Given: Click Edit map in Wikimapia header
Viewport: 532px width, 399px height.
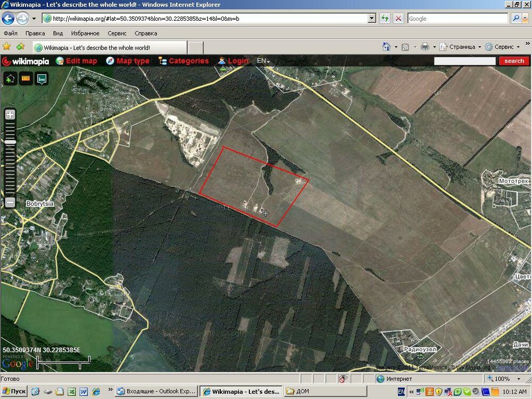Looking at the screenshot, I should click(76, 61).
